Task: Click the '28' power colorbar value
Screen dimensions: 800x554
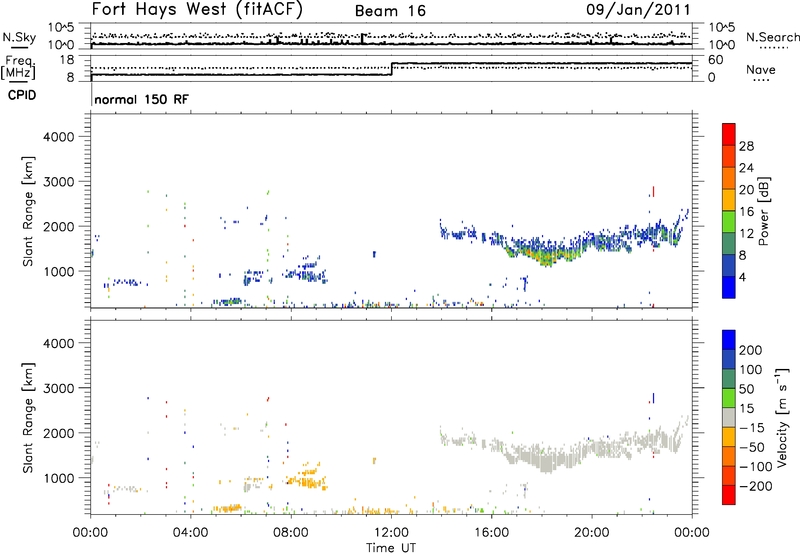Action: coord(746,146)
